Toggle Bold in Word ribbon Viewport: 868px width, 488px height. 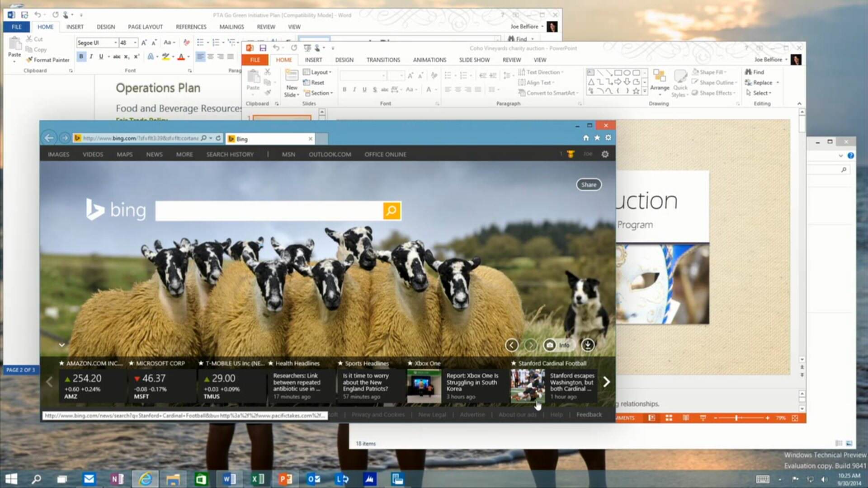pos(81,56)
